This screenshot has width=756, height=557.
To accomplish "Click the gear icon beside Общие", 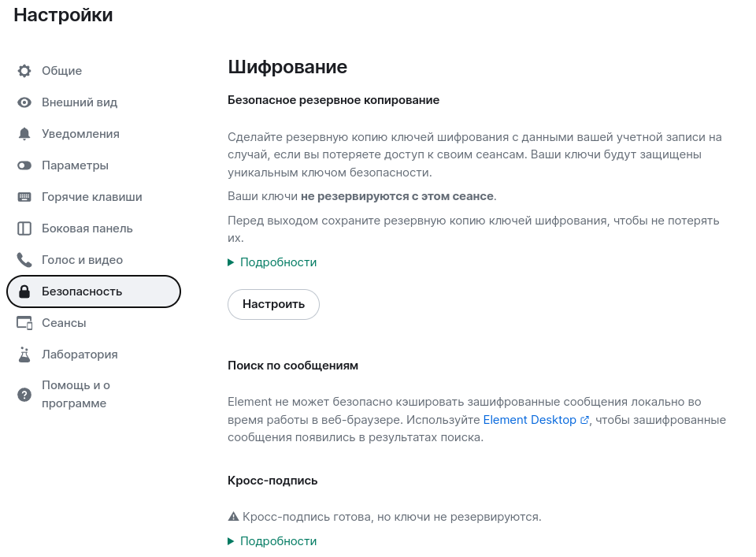I will click(24, 71).
